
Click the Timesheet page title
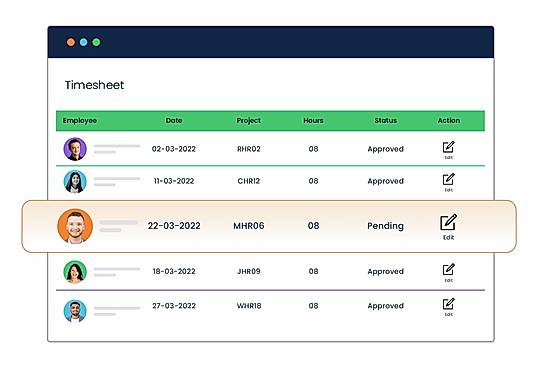point(94,85)
